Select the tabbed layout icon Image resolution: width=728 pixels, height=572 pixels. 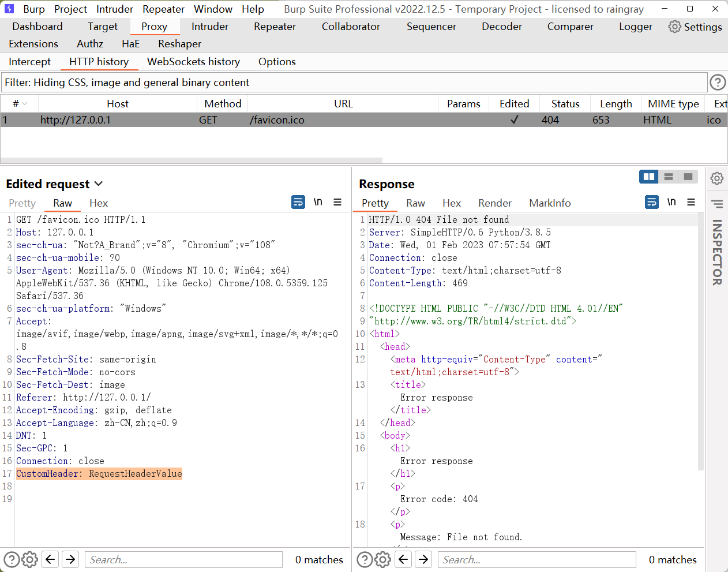pyautogui.click(x=688, y=177)
